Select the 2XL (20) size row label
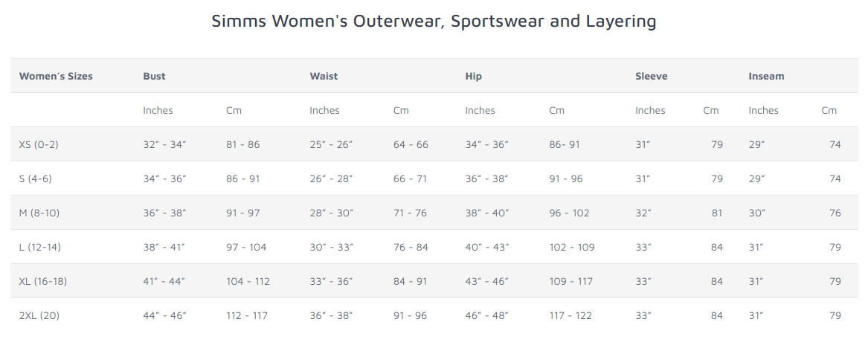 39,316
